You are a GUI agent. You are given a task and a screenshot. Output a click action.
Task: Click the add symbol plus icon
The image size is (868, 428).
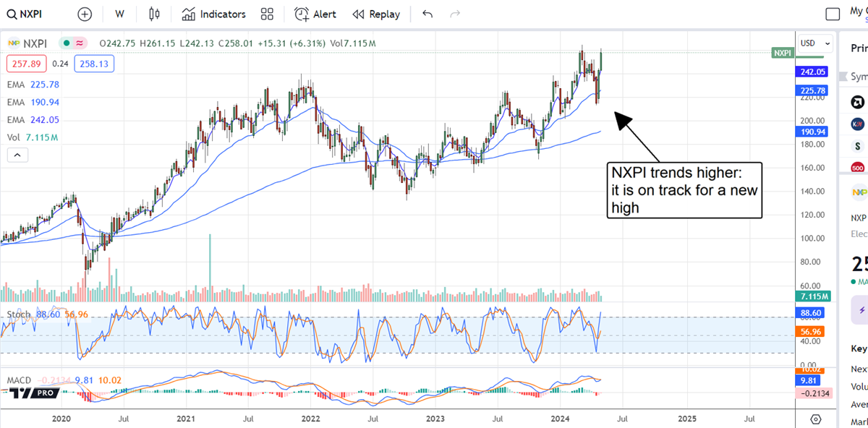point(85,14)
